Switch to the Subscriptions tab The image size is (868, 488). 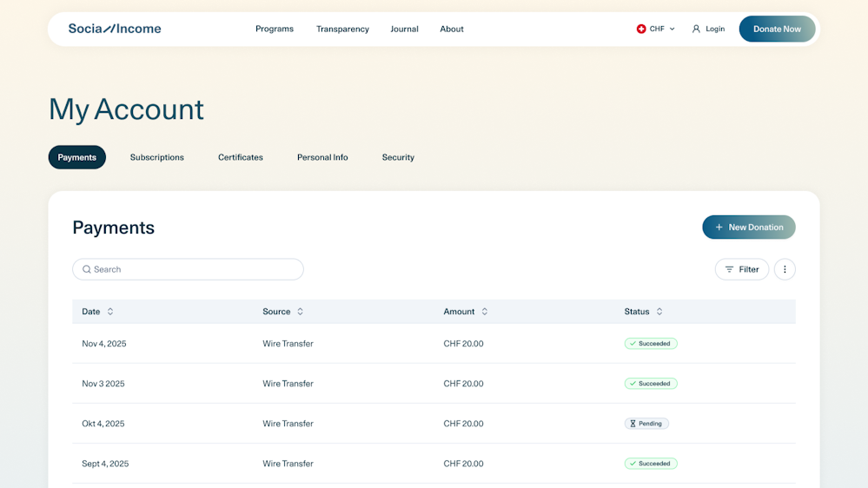coord(157,157)
